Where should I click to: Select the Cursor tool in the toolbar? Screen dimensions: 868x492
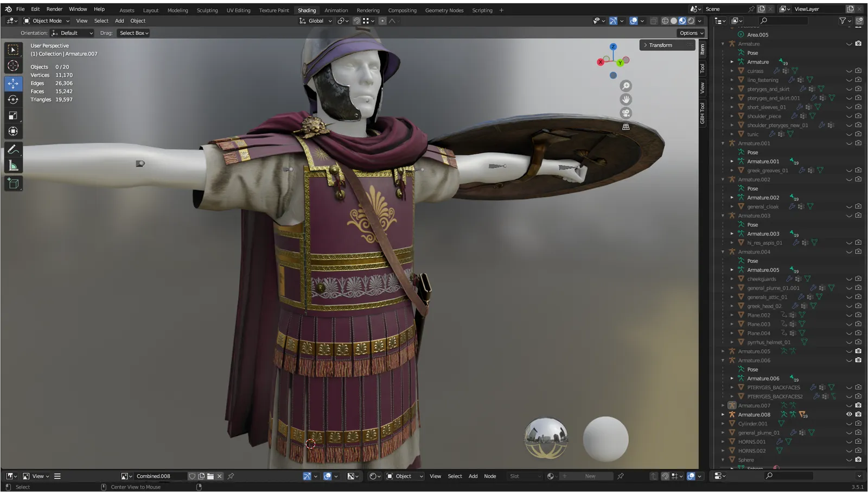click(13, 66)
